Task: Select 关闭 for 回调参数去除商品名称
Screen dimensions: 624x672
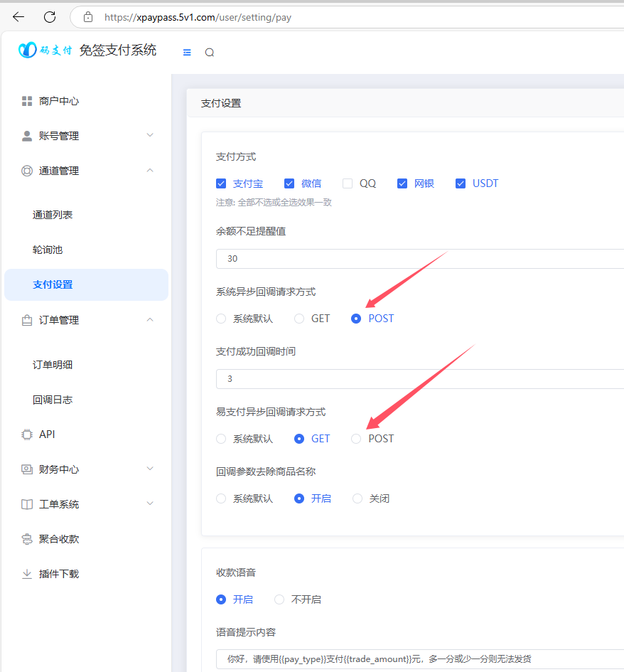Action: click(x=357, y=498)
